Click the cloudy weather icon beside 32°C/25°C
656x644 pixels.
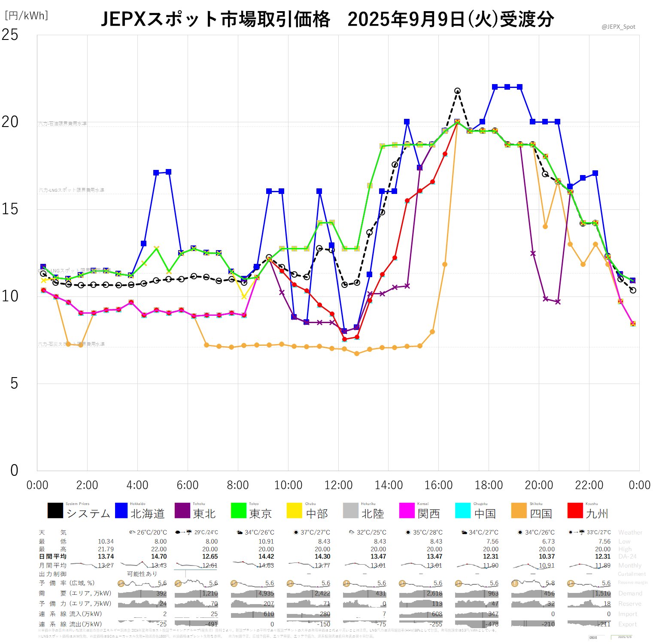352,532
